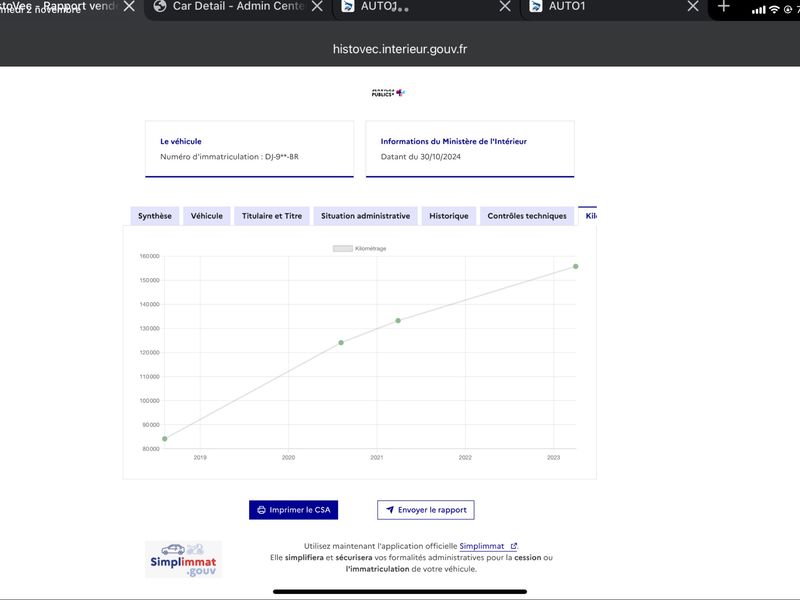The image size is (800, 600).
Task: Open a new browser tab with plus icon
Action: click(723, 6)
